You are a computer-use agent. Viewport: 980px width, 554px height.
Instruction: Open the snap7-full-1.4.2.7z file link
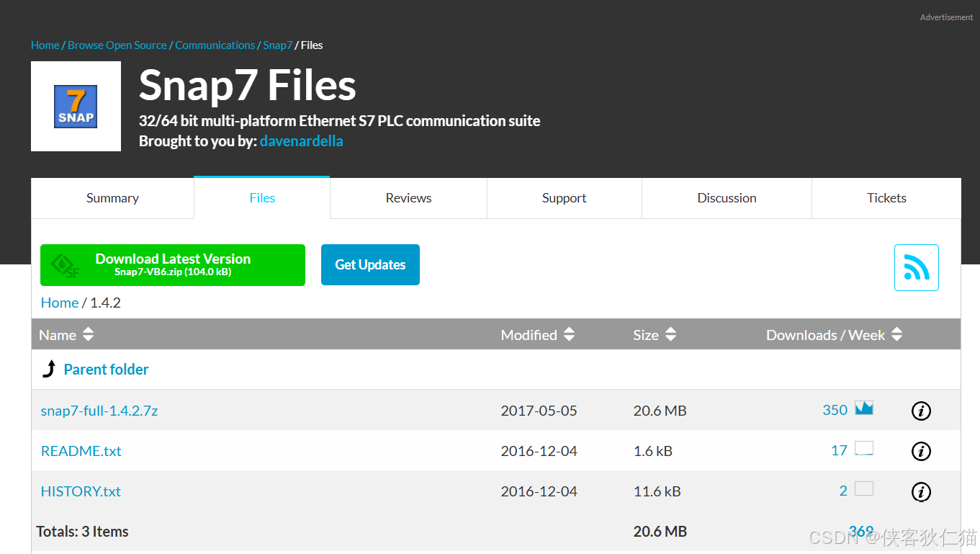99,411
